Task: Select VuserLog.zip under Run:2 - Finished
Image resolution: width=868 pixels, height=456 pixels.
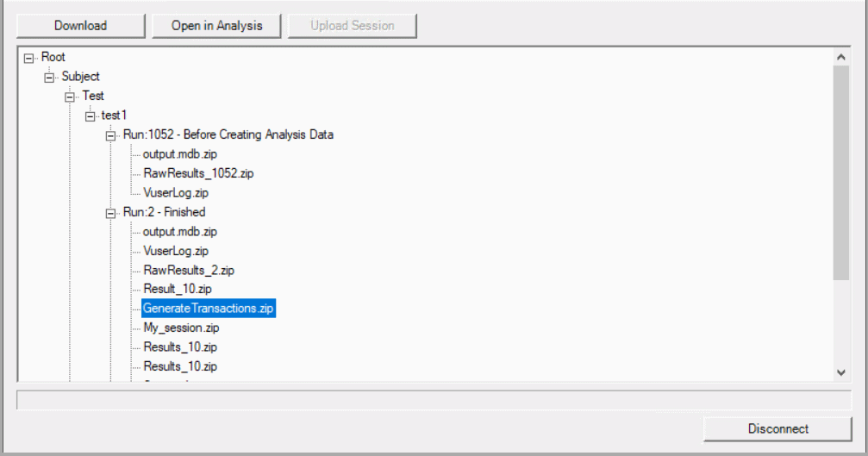Action: 175,251
